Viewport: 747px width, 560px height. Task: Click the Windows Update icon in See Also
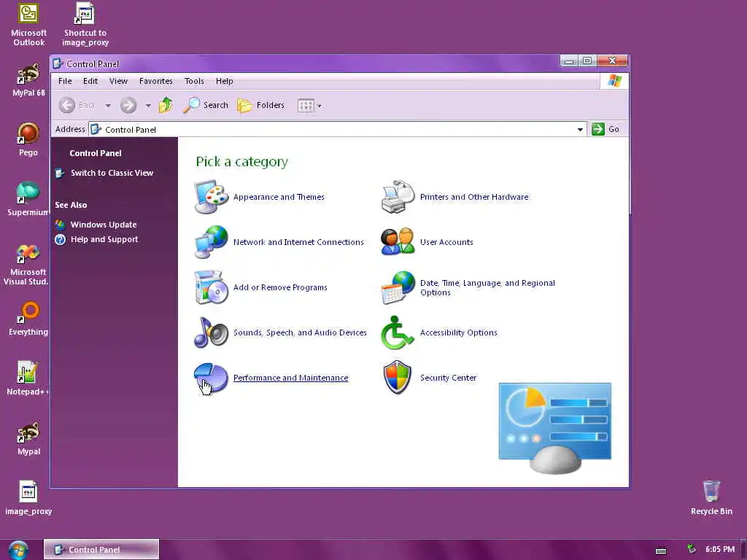[x=60, y=225]
